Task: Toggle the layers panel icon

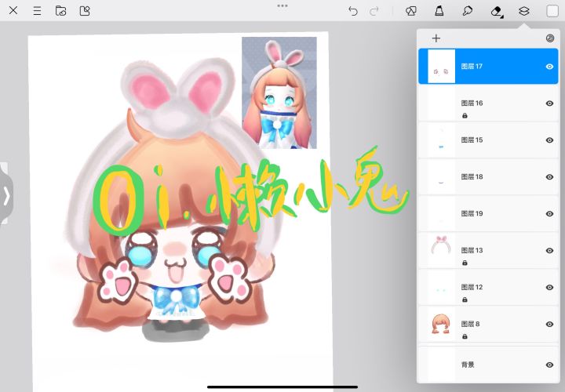Action: [x=524, y=11]
